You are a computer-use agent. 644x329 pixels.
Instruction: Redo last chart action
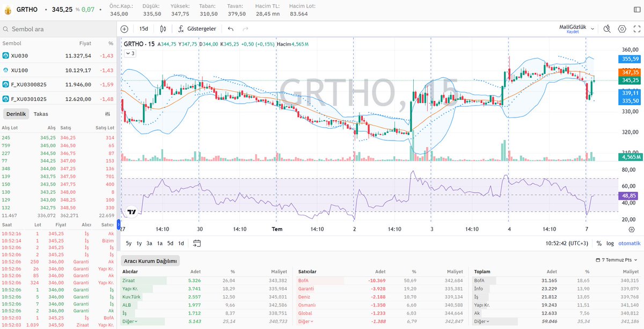coord(245,29)
